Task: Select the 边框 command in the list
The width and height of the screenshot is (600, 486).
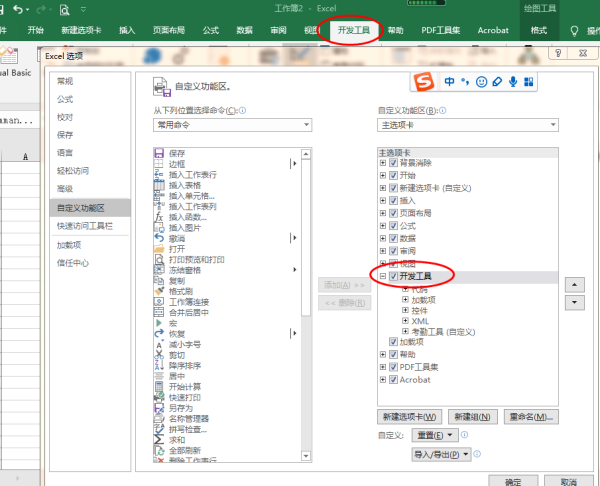Action: 177,164
